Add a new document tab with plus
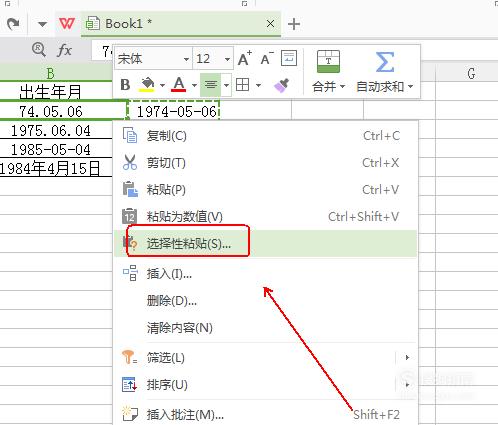The width and height of the screenshot is (498, 425). coord(294,24)
